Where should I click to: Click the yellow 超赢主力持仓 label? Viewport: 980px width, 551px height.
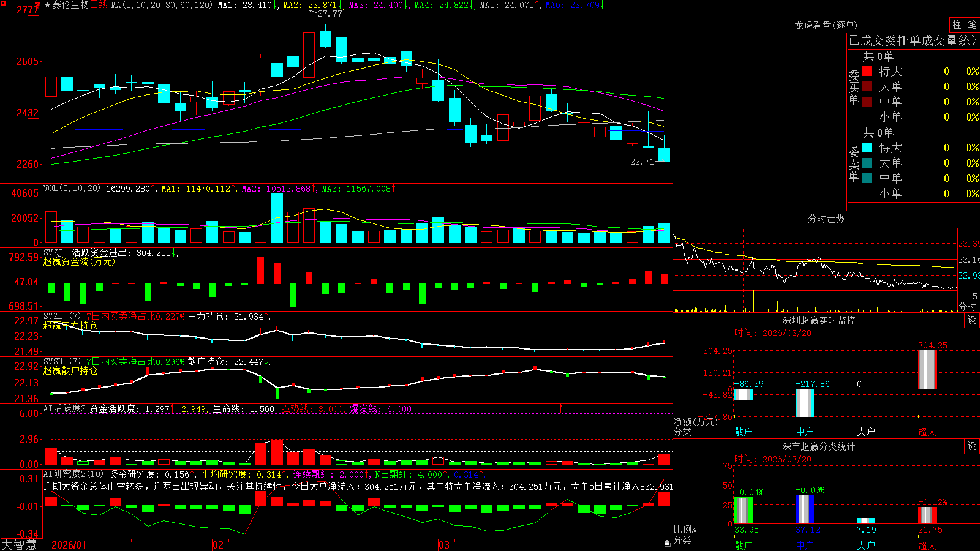pos(70,325)
